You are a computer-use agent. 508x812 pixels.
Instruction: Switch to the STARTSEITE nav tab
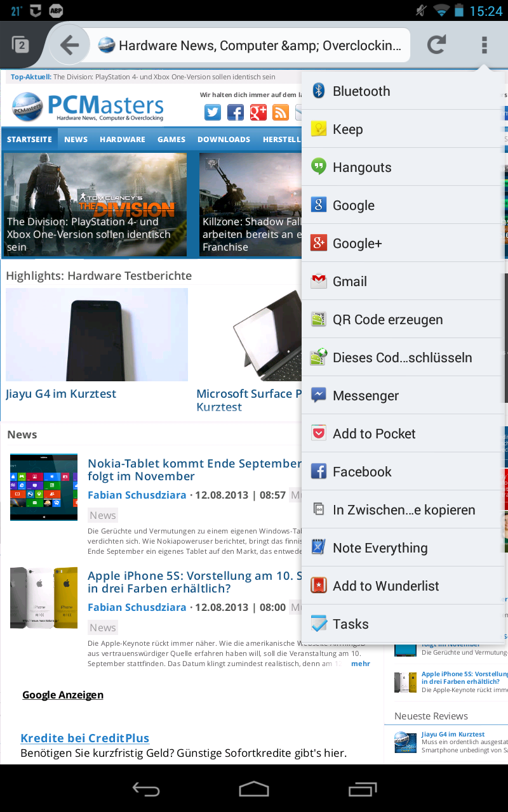pyautogui.click(x=29, y=139)
